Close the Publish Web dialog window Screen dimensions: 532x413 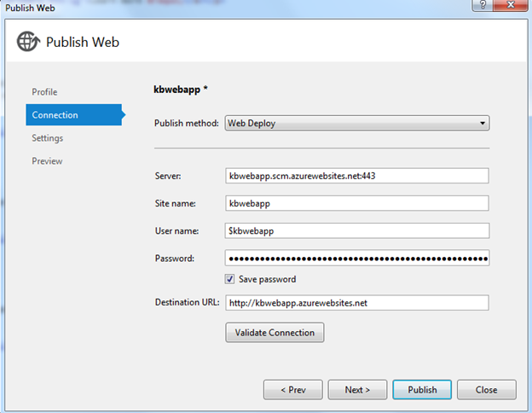point(511,5)
